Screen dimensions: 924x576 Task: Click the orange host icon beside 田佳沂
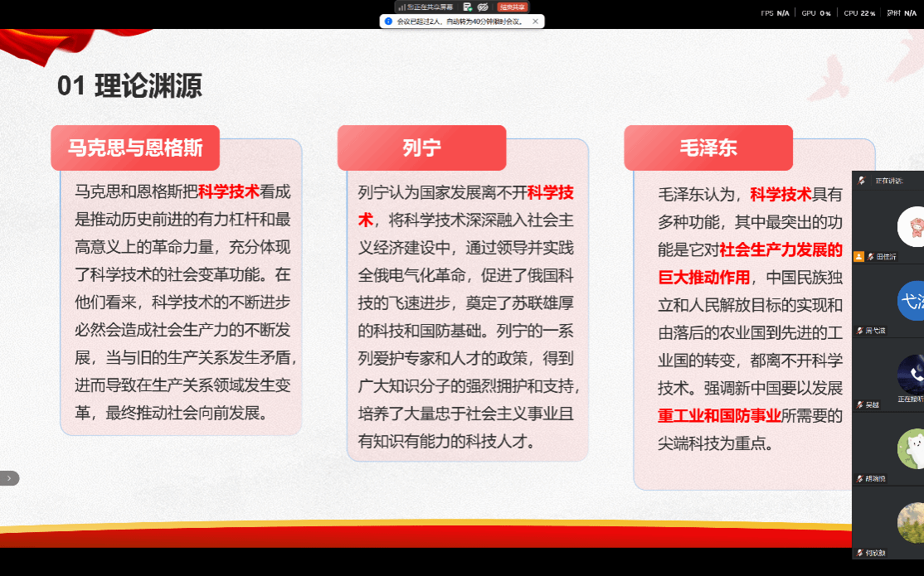(858, 257)
